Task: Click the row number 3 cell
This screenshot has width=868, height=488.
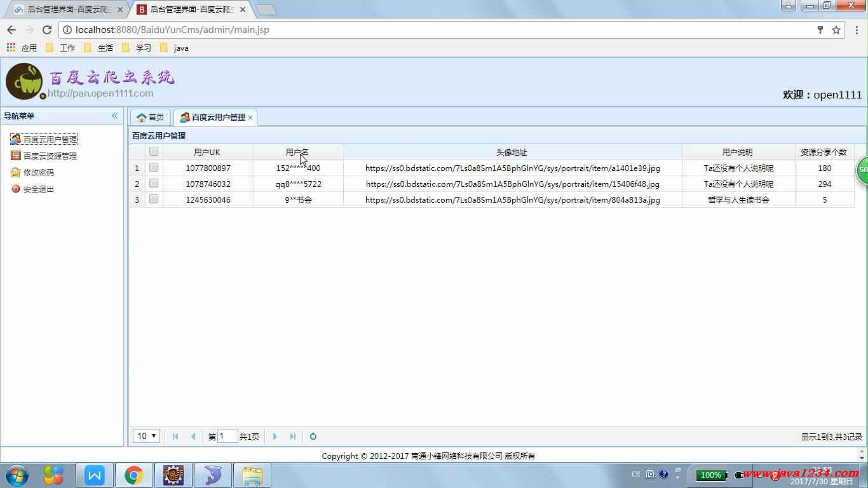Action: coord(137,200)
